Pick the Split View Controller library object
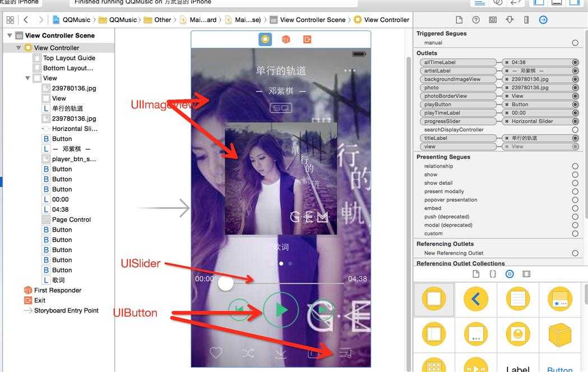This screenshot has height=372, width=588. tap(434, 334)
